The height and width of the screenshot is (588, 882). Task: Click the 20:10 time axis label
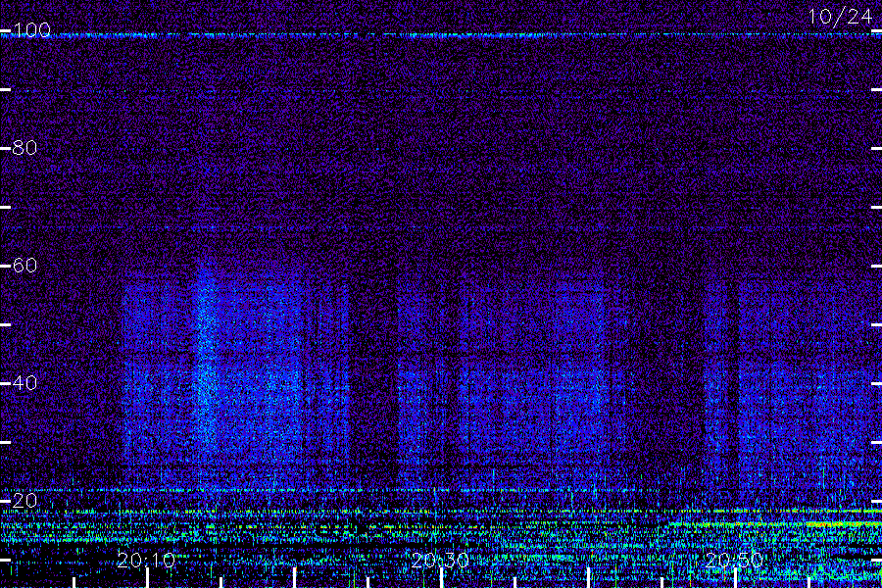click(146, 561)
